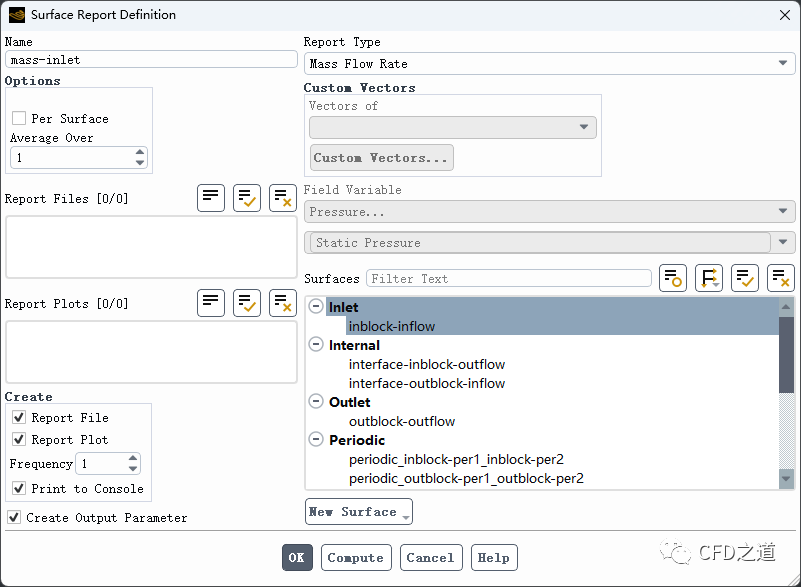Close the Surface Report Definition dialog
Image resolution: width=801 pixels, height=587 pixels.
click(785, 15)
